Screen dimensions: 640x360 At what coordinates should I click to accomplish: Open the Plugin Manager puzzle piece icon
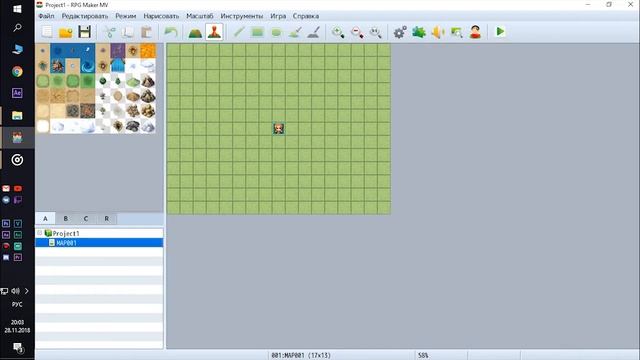[419, 32]
